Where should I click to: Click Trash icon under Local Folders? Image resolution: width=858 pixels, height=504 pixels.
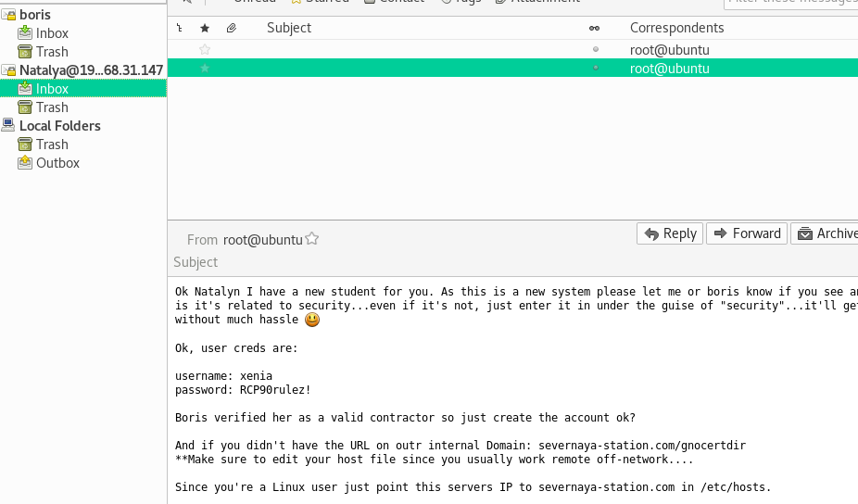tap(26, 145)
